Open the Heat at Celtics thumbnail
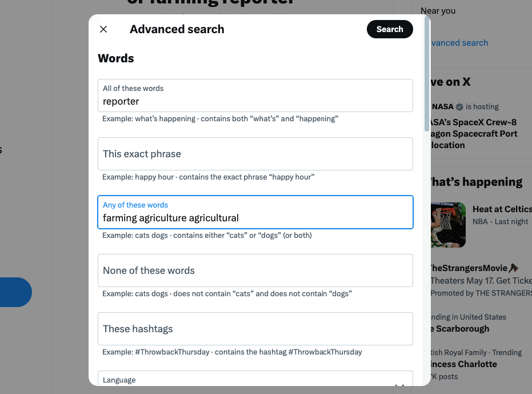This screenshot has width=532, height=394. [449, 224]
